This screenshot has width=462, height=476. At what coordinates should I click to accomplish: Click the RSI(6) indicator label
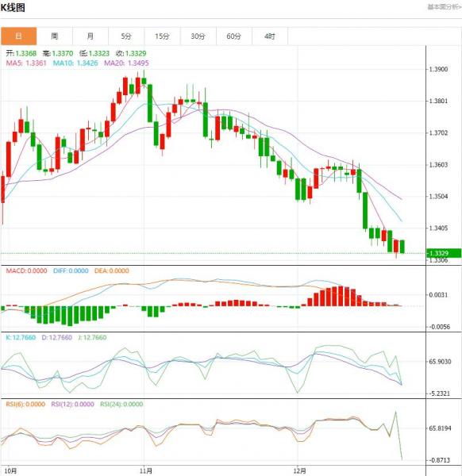tap(25, 405)
